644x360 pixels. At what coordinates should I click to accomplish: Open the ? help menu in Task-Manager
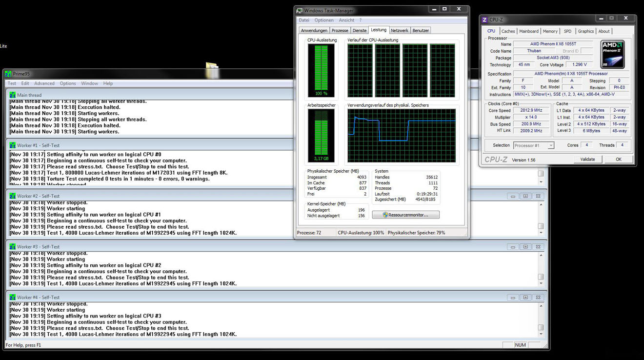pos(361,20)
